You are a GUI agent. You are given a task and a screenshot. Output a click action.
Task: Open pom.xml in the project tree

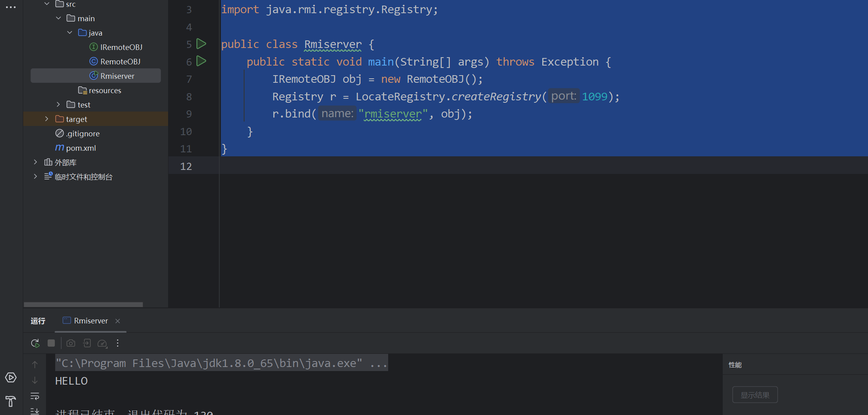(x=81, y=148)
